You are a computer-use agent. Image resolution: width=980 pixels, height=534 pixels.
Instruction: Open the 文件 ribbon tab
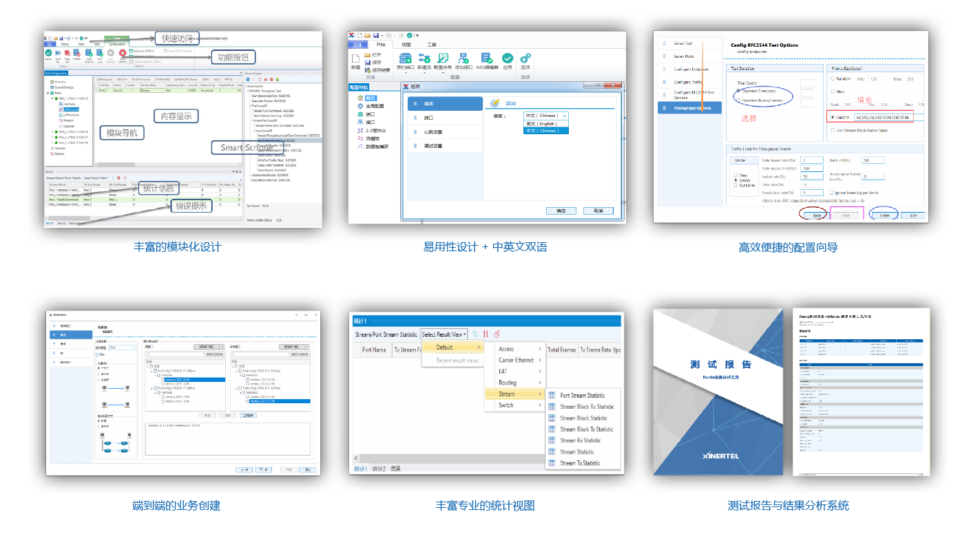click(357, 44)
